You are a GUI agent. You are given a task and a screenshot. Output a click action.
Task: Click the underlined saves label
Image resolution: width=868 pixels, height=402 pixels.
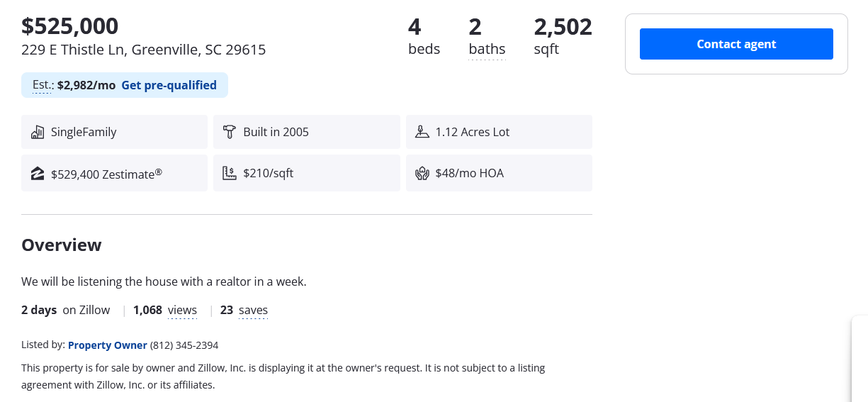click(x=253, y=310)
